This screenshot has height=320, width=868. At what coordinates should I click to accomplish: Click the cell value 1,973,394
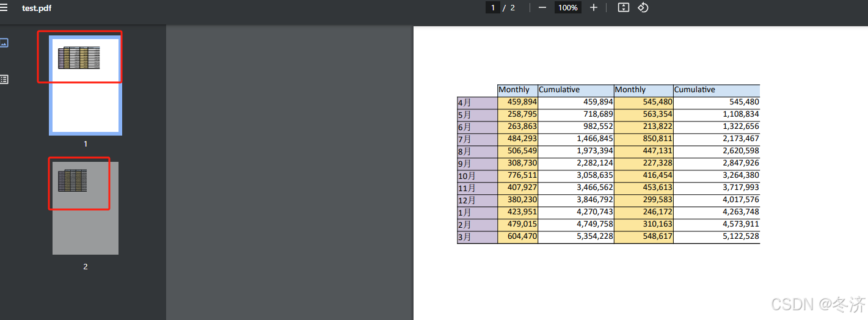click(595, 151)
